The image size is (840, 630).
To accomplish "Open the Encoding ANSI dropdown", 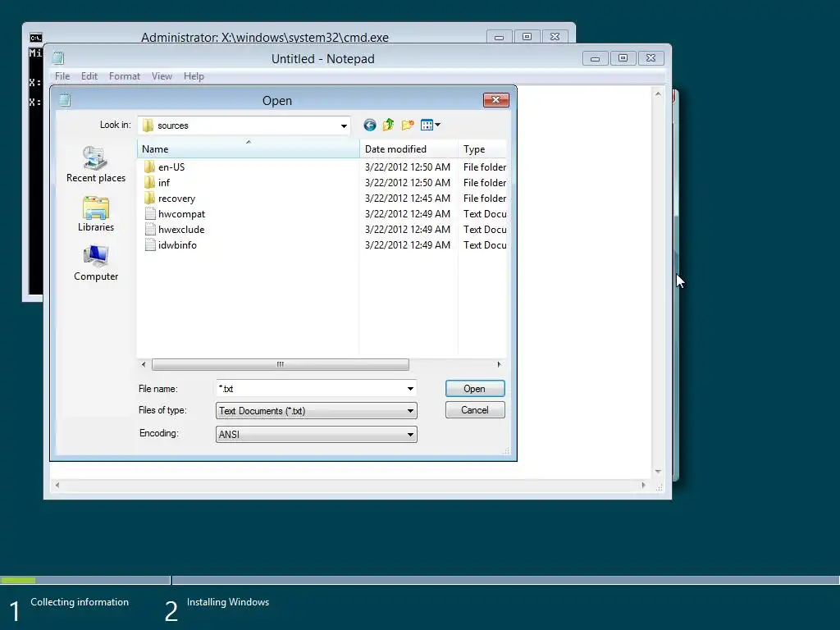I will (410, 435).
